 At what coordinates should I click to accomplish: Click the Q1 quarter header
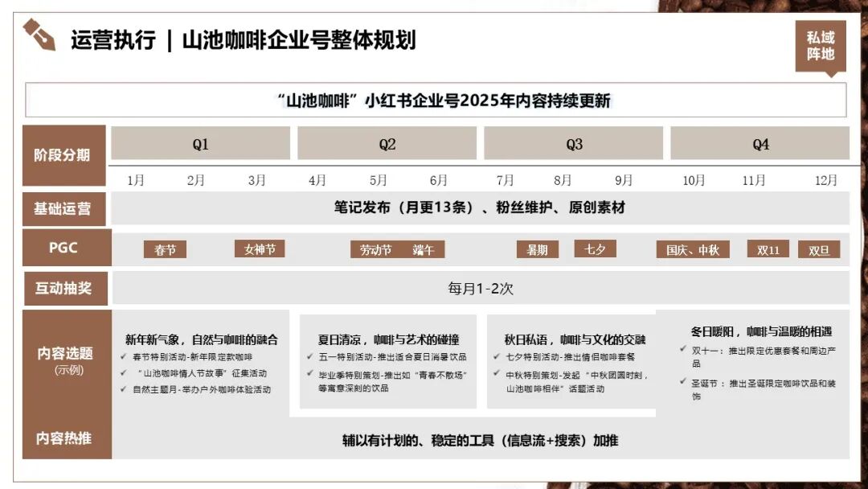click(200, 143)
